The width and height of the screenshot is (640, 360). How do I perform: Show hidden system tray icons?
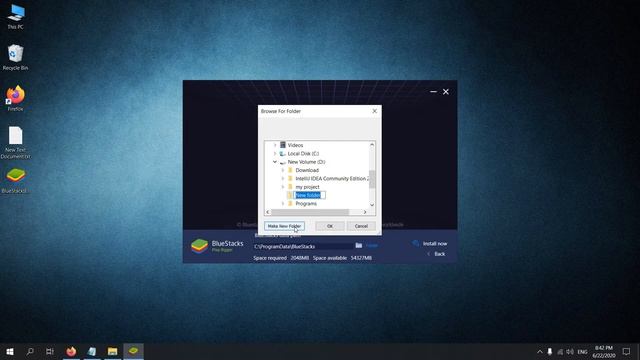(x=540, y=352)
